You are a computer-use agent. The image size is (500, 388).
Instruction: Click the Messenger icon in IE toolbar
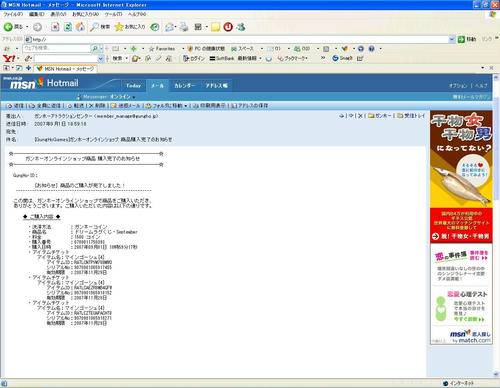tap(241, 27)
